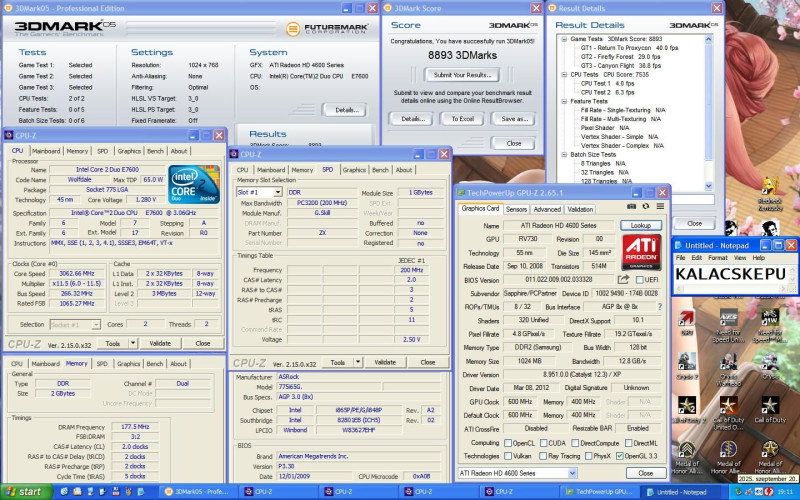
Task: Enable the OpenCL checkbox
Action: (x=507, y=442)
